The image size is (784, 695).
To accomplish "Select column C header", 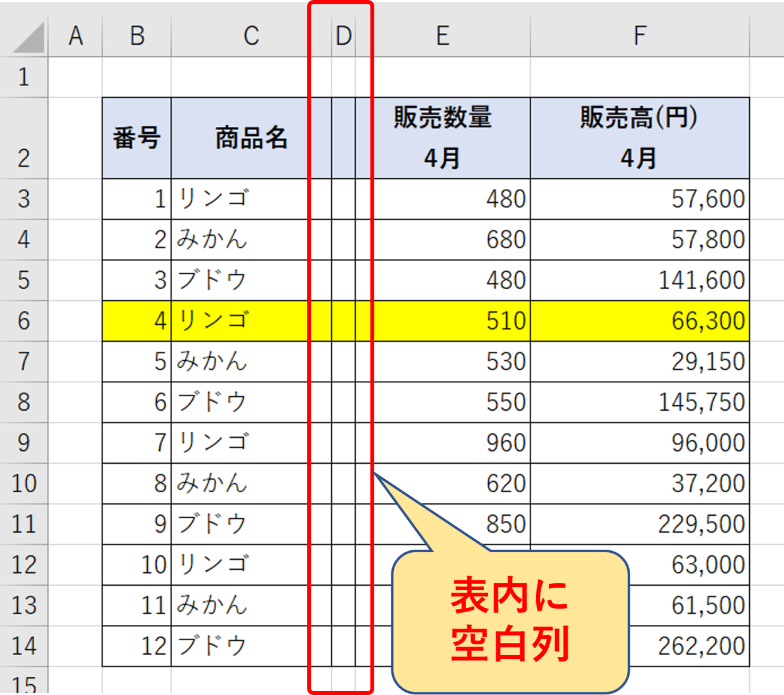I will point(251,36).
